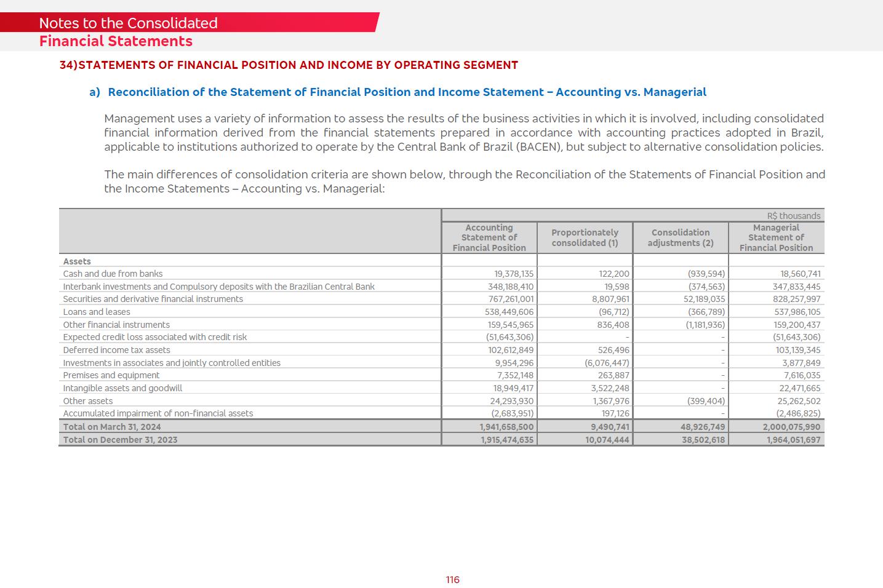Click the 'Proportionately consolidated (1)' column header
The width and height of the screenshot is (883, 588).
tap(585, 237)
